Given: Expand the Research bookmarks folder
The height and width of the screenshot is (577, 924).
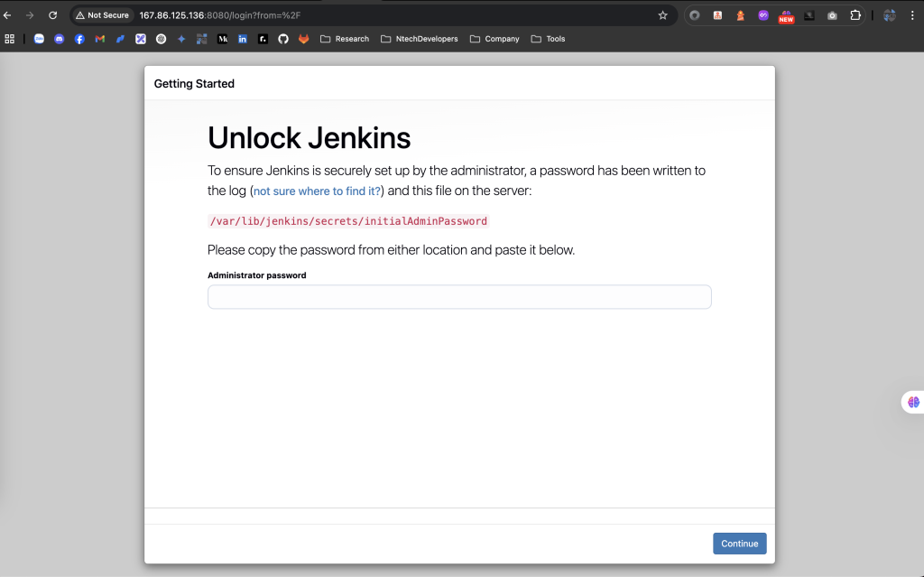Looking at the screenshot, I should [345, 39].
